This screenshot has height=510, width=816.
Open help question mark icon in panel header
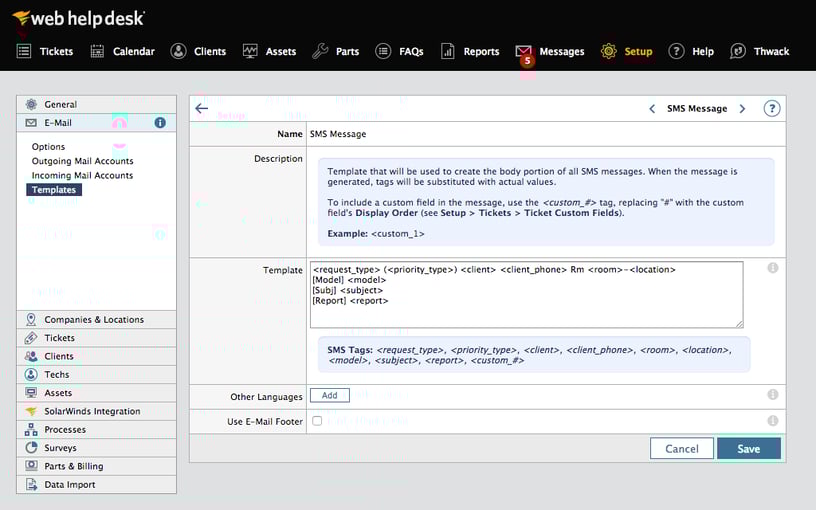point(771,108)
